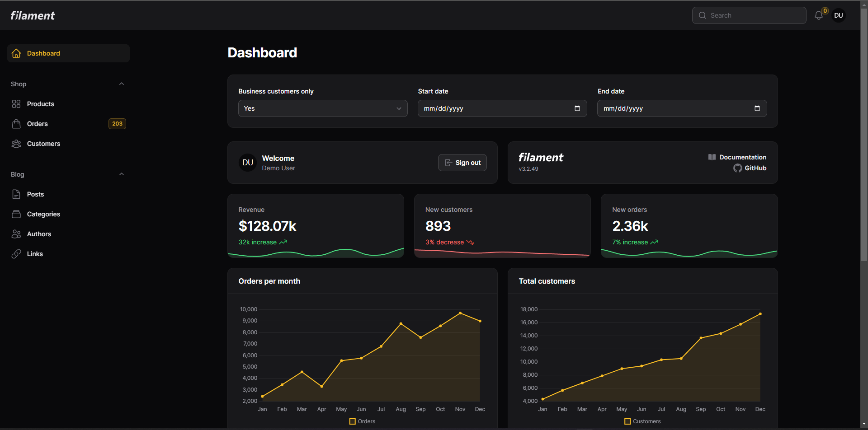Focus the Search input

pyautogui.click(x=749, y=15)
